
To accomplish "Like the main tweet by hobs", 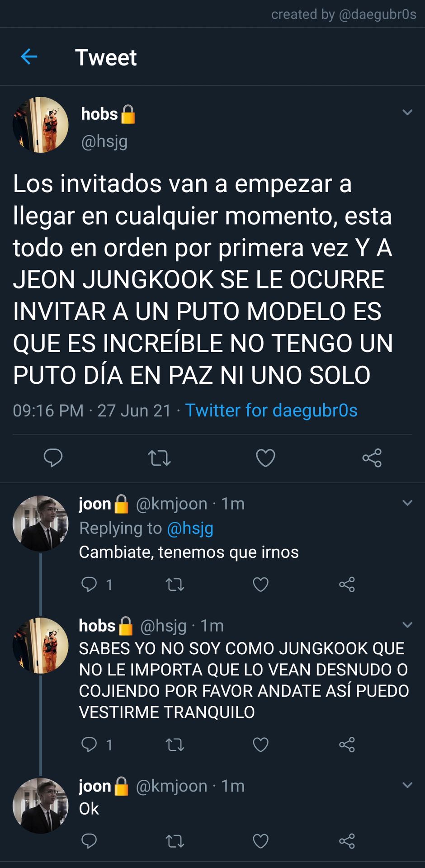I will [265, 458].
